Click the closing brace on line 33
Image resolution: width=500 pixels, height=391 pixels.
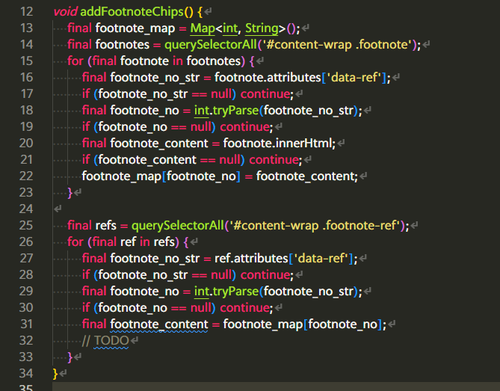click(70, 357)
